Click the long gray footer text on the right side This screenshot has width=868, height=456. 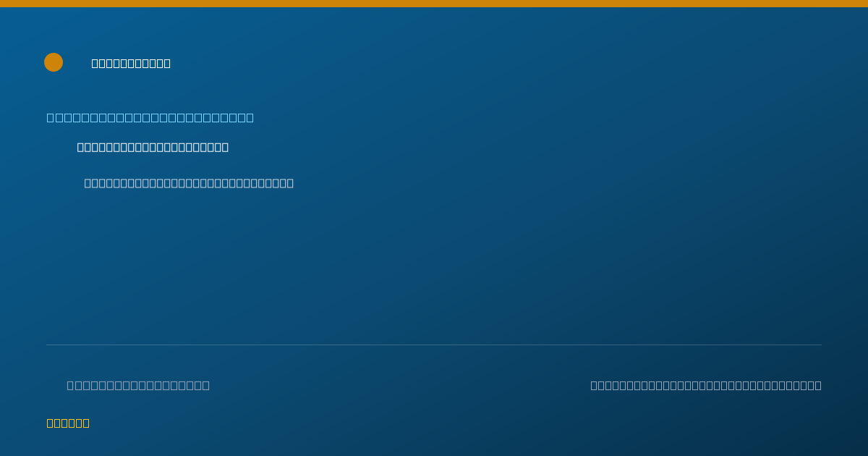pyautogui.click(x=706, y=385)
